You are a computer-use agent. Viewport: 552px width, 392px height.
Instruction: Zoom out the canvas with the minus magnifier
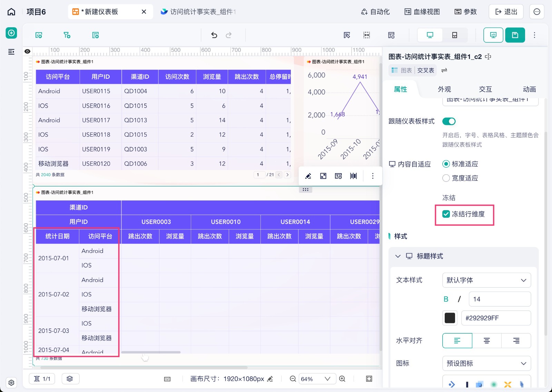pyautogui.click(x=293, y=379)
